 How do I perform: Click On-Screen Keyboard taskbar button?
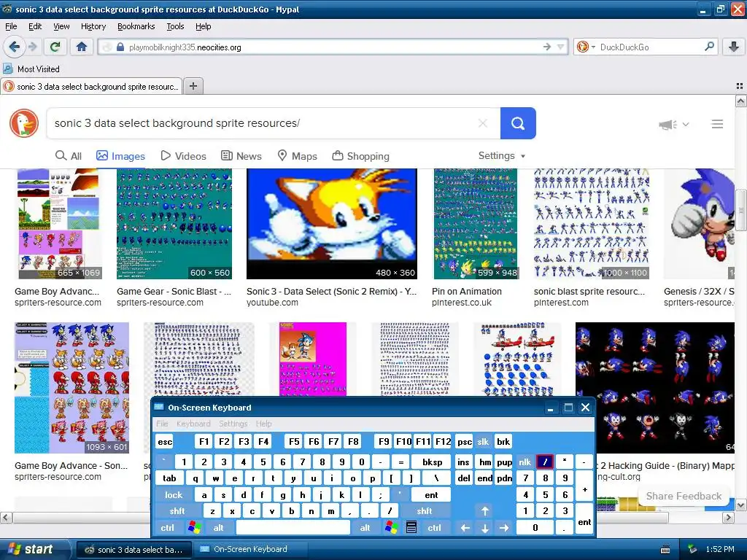pyautogui.click(x=251, y=550)
